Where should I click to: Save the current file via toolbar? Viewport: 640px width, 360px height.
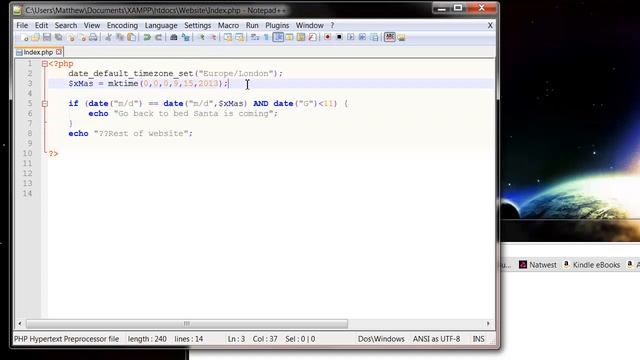tap(47, 38)
